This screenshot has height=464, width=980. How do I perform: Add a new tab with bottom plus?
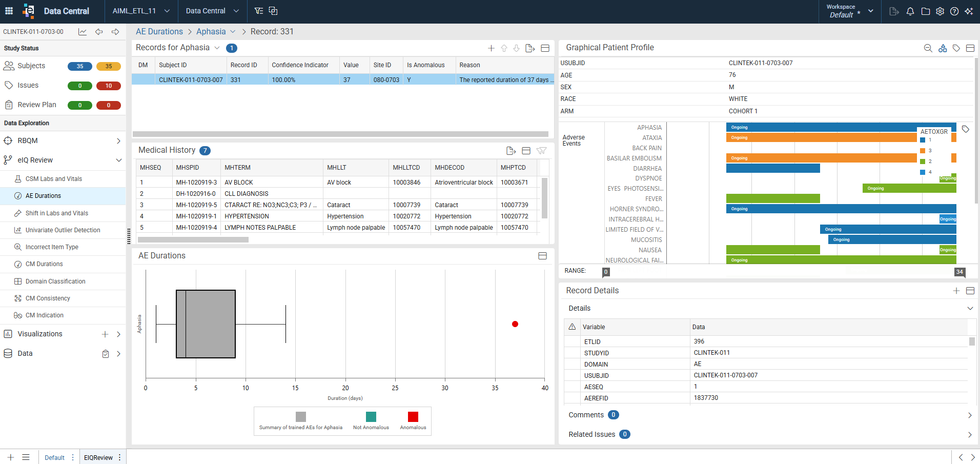[10, 457]
